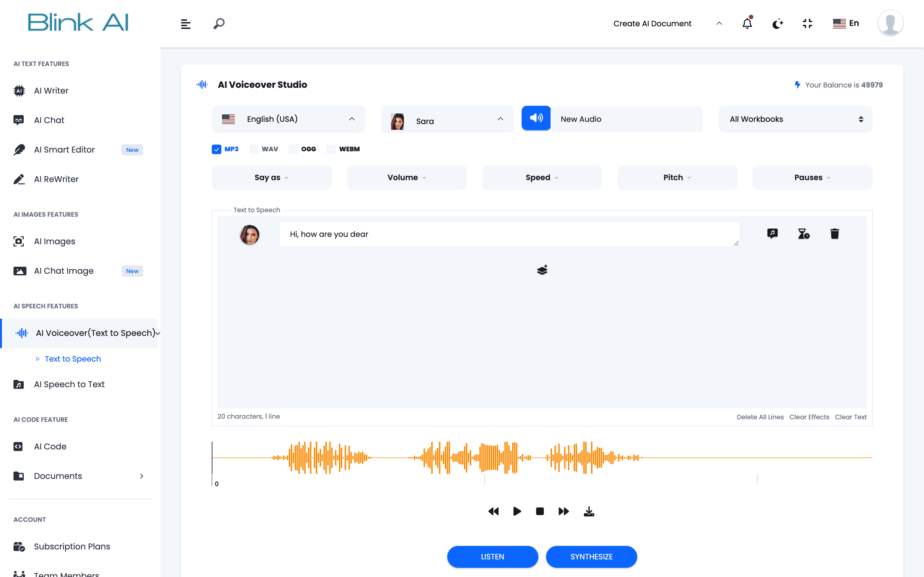The image size is (924, 577).
Task: Click the Clear Effects link
Action: tap(809, 417)
